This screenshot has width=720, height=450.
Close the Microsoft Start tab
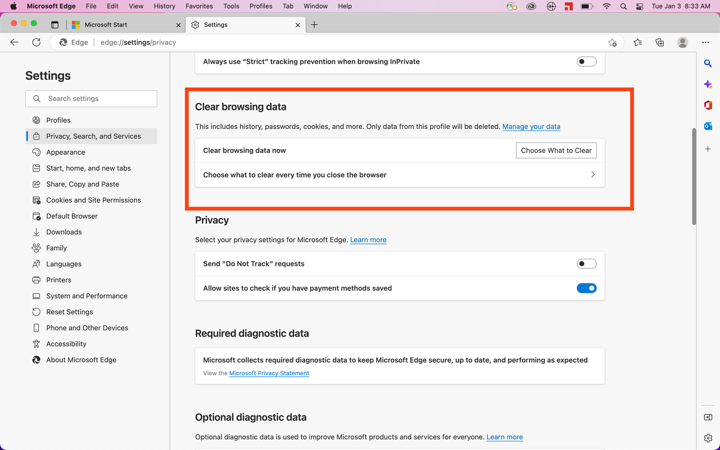tap(179, 25)
